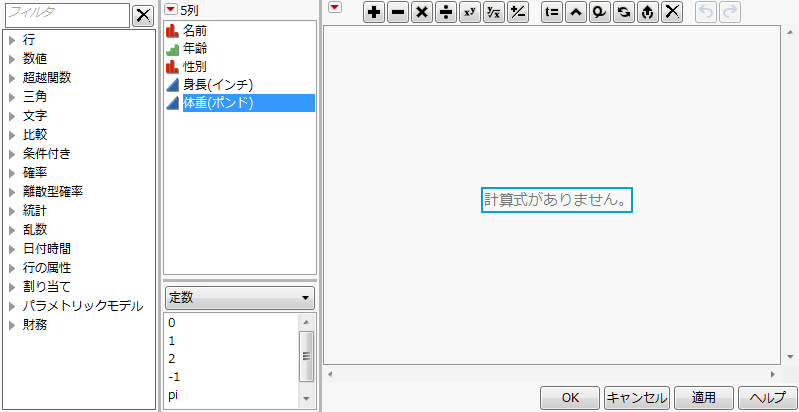Expand the 文字 function category
The width and height of the screenshot is (799, 412).
pyautogui.click(x=13, y=116)
